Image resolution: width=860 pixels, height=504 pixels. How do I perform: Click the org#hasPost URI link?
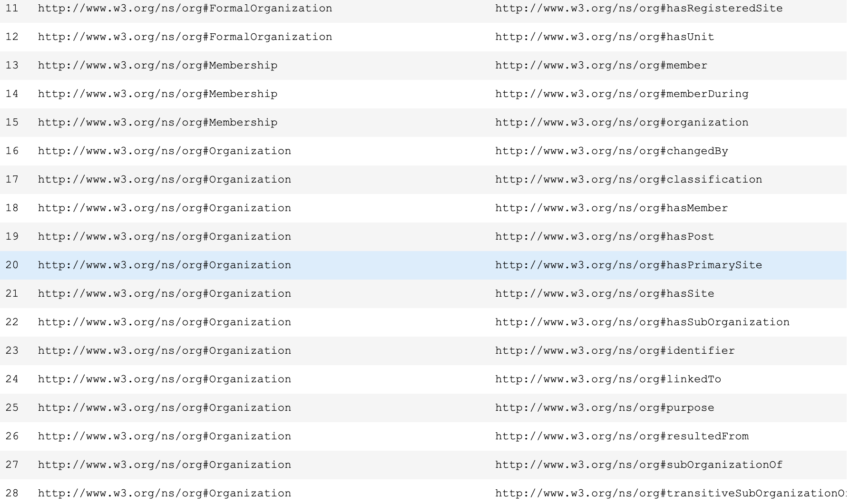[x=604, y=237]
